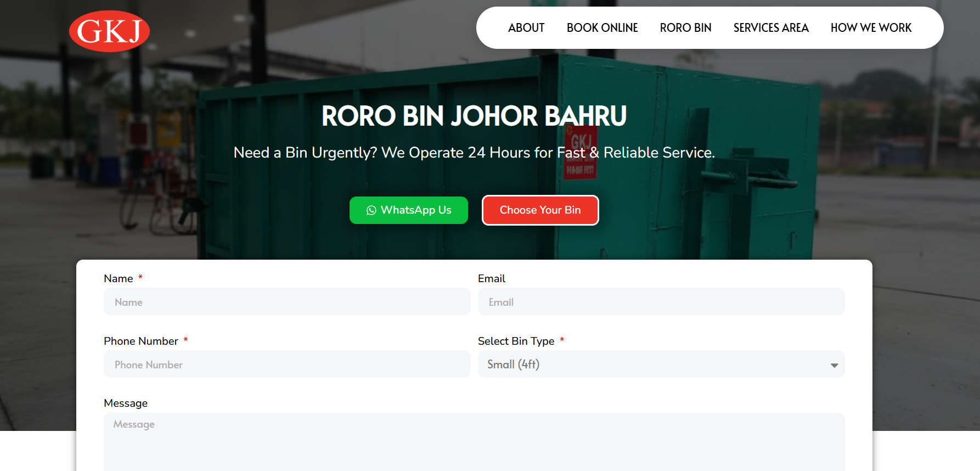Click the Name field label

click(x=119, y=279)
